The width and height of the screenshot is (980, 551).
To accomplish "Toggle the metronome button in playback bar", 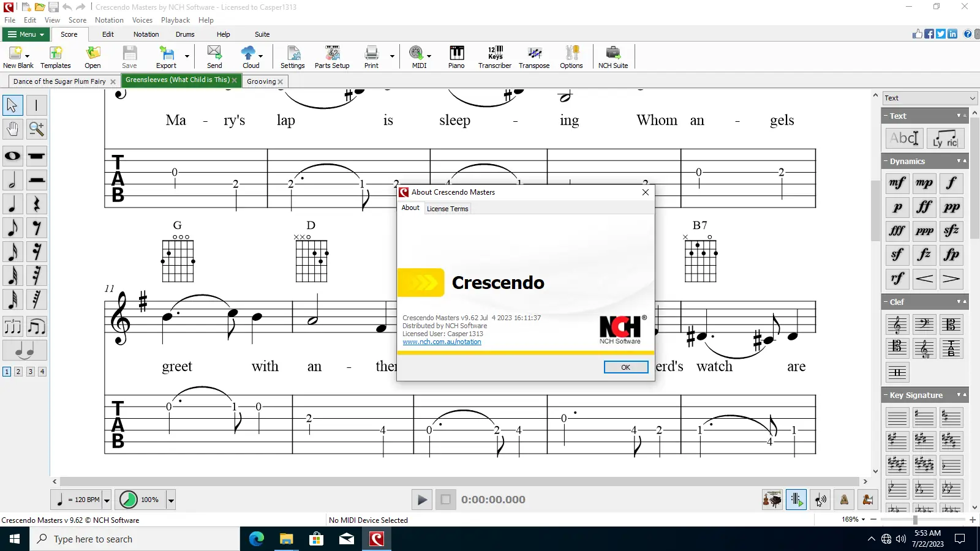I will coord(844,500).
